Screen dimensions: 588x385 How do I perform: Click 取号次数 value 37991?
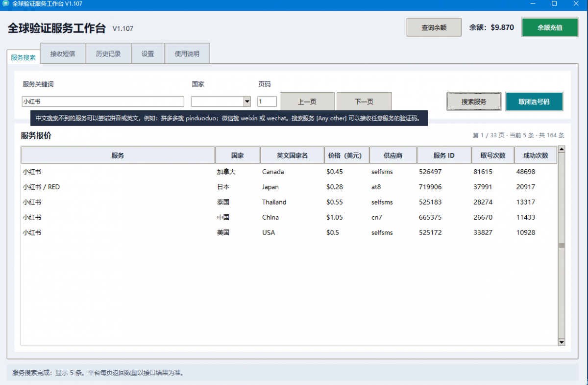point(483,187)
